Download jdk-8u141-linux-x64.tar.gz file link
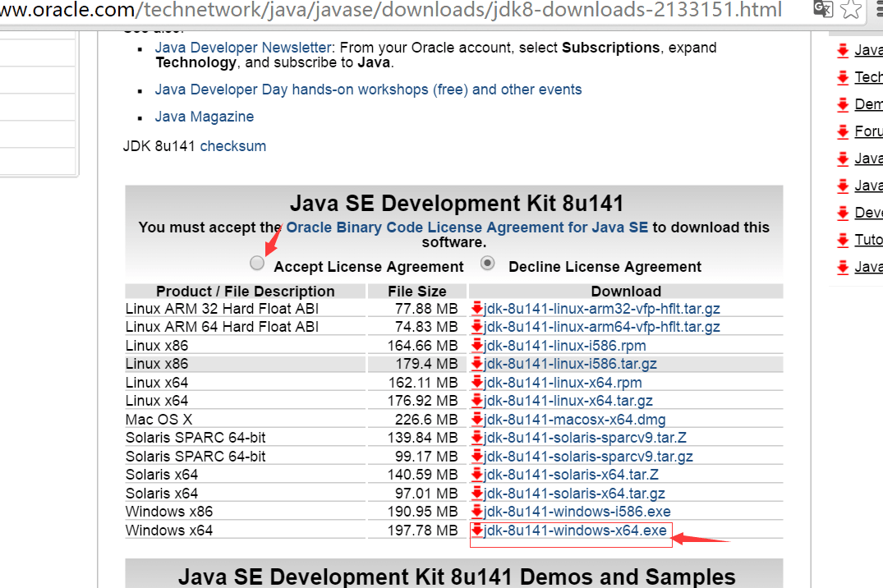Viewport: 883px width, 588px height. pos(568,401)
